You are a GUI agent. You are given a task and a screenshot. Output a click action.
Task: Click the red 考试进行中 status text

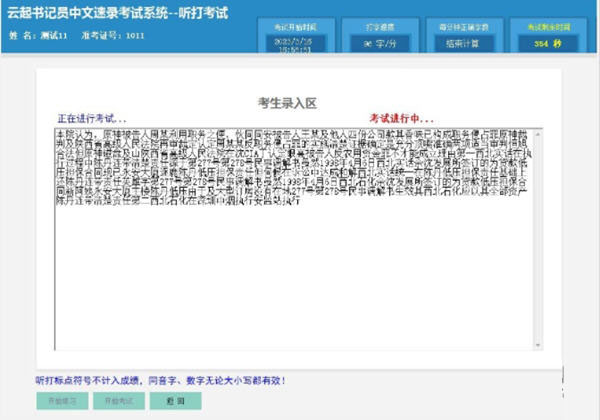point(408,118)
